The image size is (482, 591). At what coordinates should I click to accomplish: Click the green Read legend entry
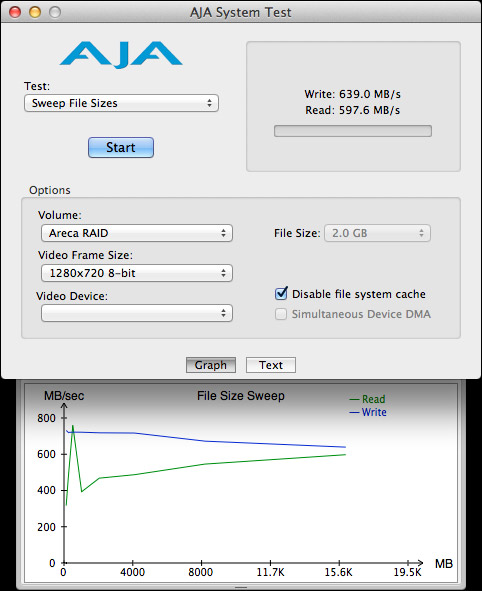[367, 399]
